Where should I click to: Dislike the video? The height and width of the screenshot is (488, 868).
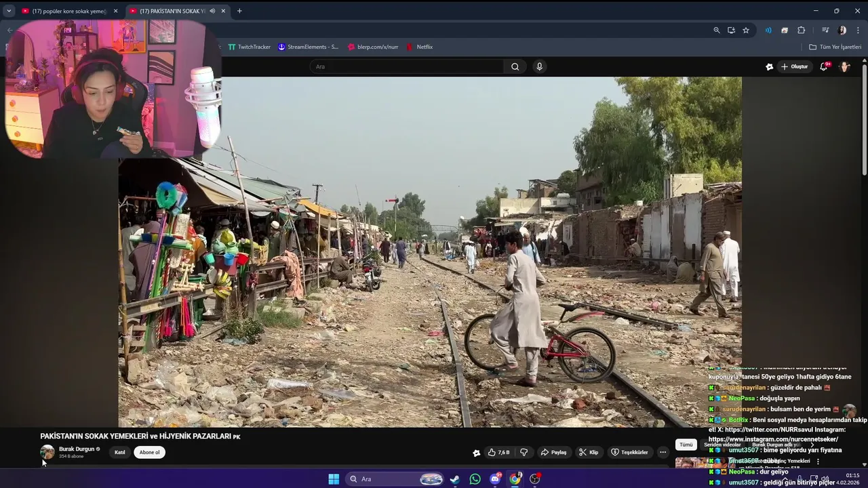coord(524,452)
